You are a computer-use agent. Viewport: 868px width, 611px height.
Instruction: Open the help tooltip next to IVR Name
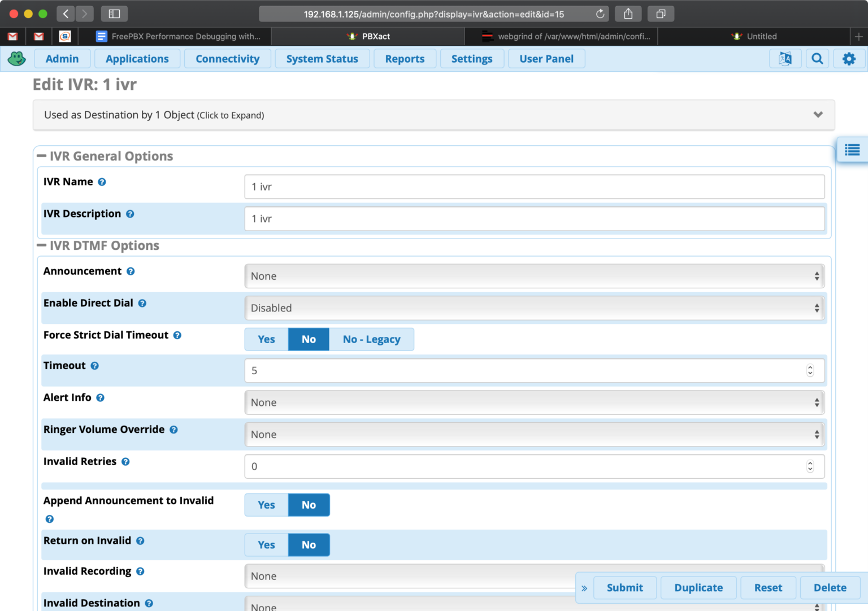coord(102,181)
